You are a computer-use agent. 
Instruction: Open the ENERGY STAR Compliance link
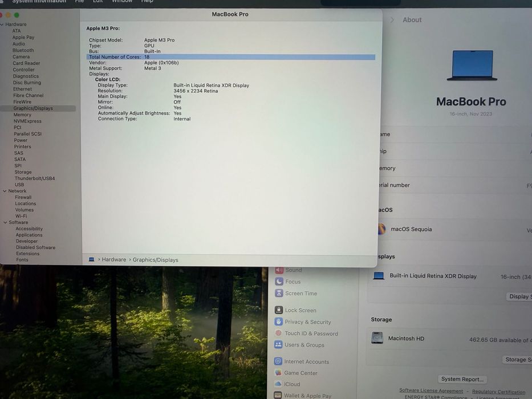pyautogui.click(x=436, y=397)
